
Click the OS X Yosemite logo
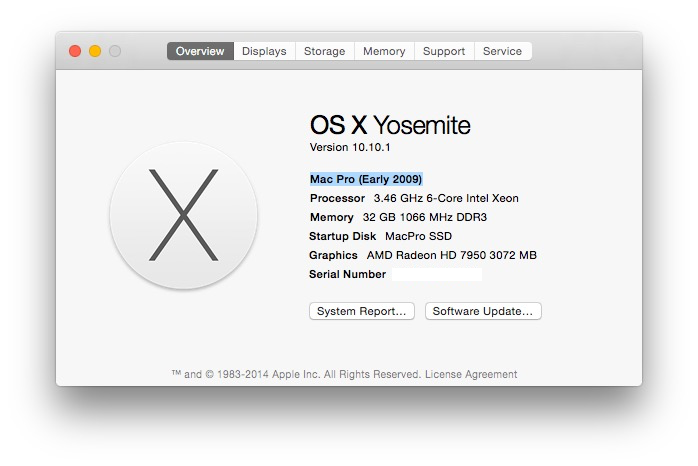pos(183,215)
